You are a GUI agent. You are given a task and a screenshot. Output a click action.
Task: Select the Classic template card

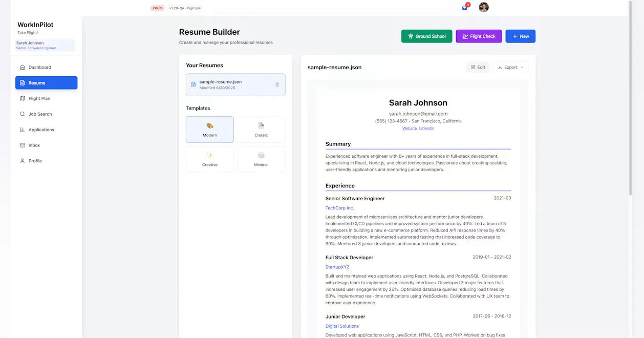point(261,130)
